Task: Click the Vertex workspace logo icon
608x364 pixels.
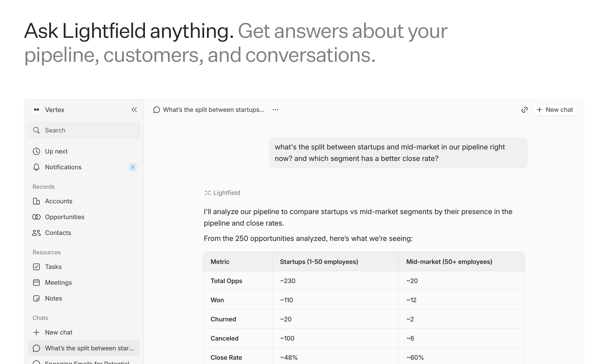Action: pyautogui.click(x=37, y=110)
